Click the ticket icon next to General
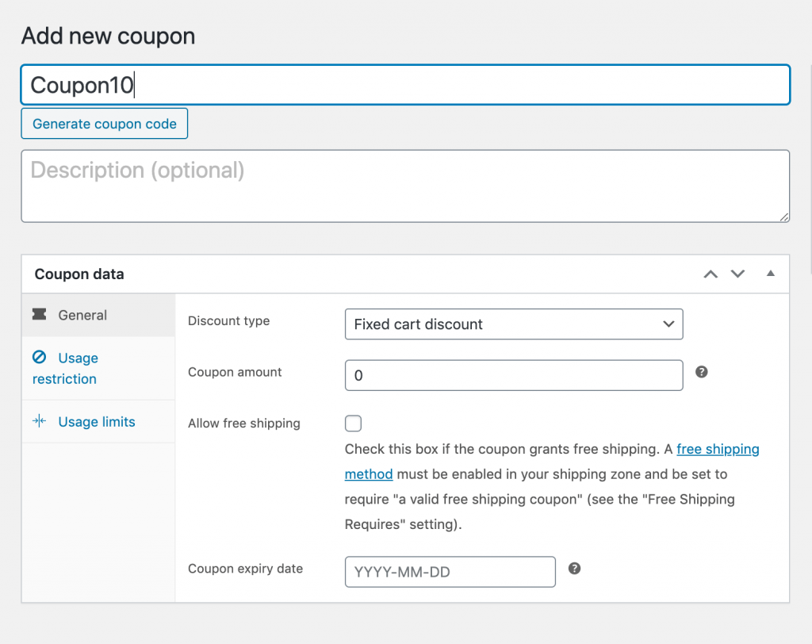Image resolution: width=812 pixels, height=644 pixels. click(40, 315)
